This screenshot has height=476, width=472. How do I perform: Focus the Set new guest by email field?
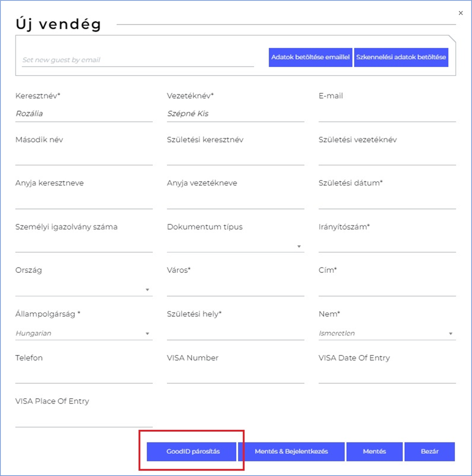point(137,60)
